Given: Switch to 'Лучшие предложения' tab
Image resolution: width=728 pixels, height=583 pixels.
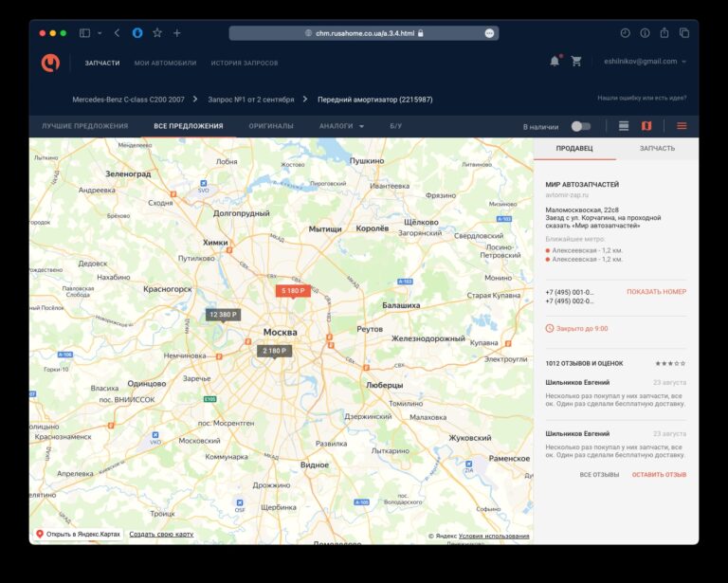Looking at the screenshot, I should 85,126.
